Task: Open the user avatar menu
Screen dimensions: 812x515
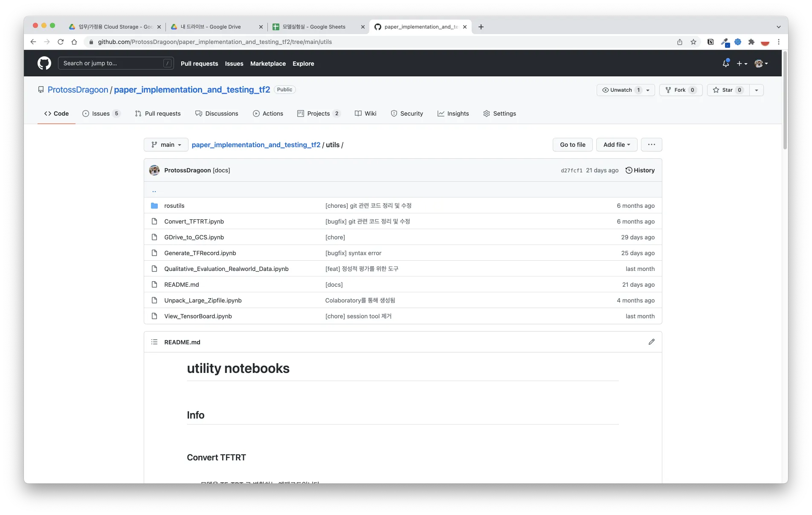Action: click(761, 63)
